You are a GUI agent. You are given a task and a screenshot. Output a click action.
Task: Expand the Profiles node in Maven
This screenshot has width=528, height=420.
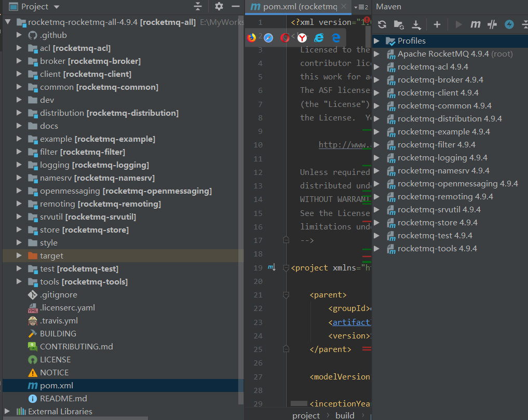(376, 41)
